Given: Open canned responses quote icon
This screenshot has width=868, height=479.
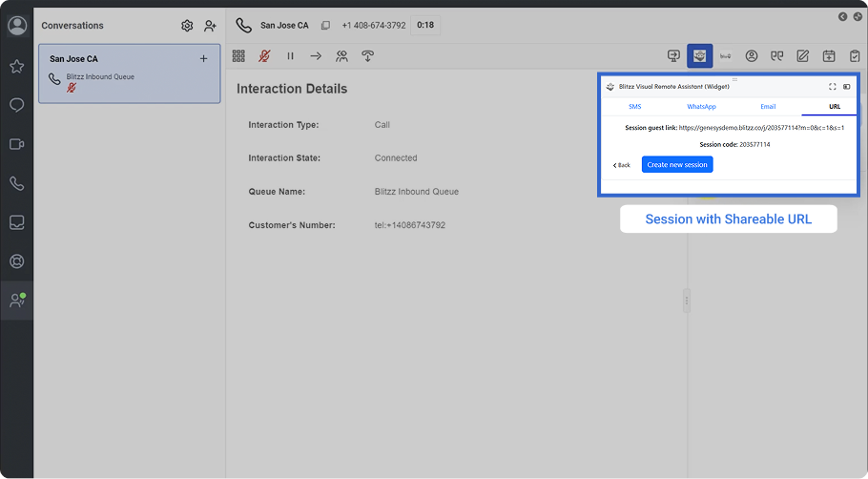Looking at the screenshot, I should click(x=777, y=56).
